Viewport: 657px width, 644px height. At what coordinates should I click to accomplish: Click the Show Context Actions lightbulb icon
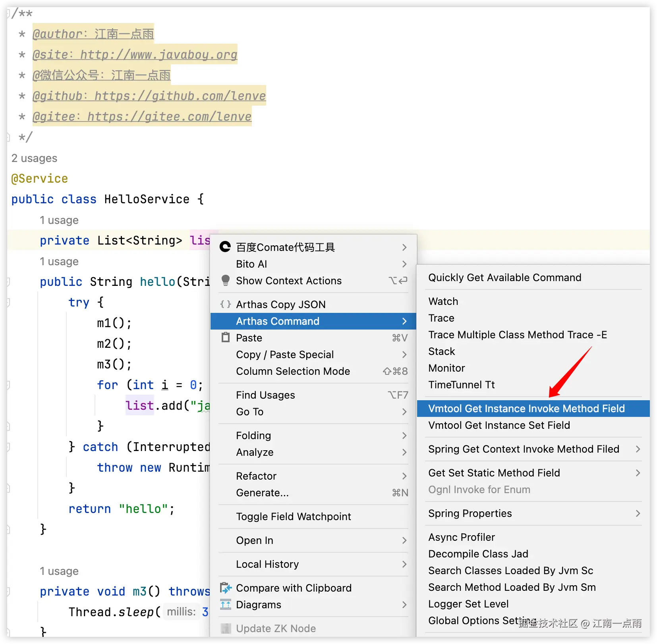point(225,280)
